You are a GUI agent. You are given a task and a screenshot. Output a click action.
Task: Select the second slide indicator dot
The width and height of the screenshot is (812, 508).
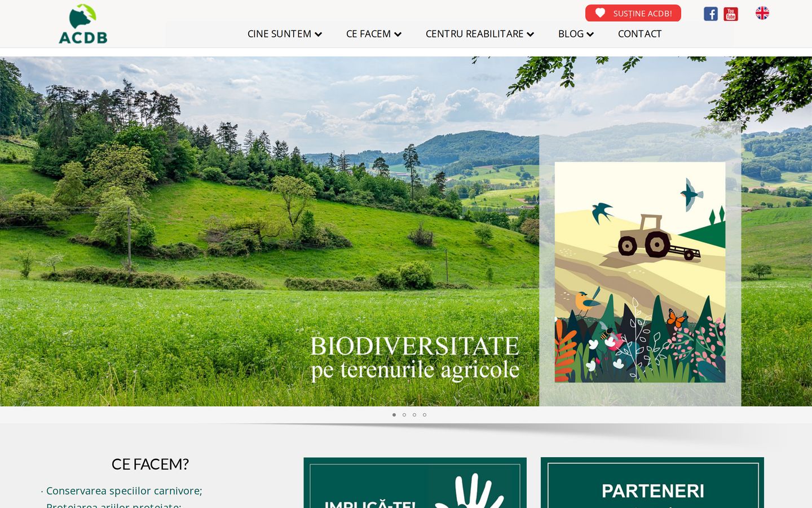[x=404, y=415]
